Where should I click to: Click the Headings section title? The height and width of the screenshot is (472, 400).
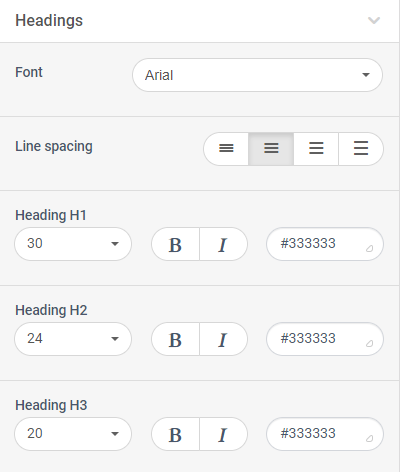tap(49, 21)
